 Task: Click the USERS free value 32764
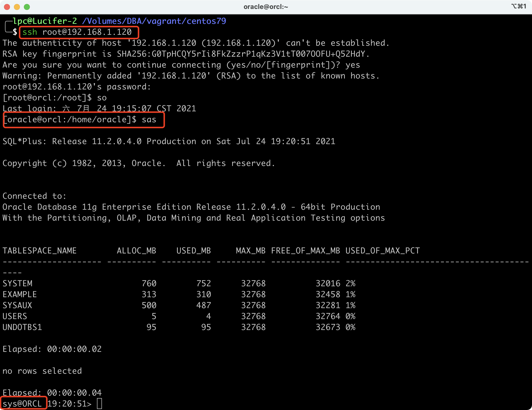point(328,316)
